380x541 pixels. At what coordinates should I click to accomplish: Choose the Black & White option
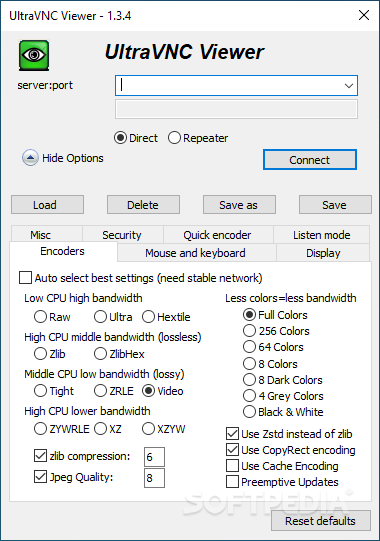(249, 412)
